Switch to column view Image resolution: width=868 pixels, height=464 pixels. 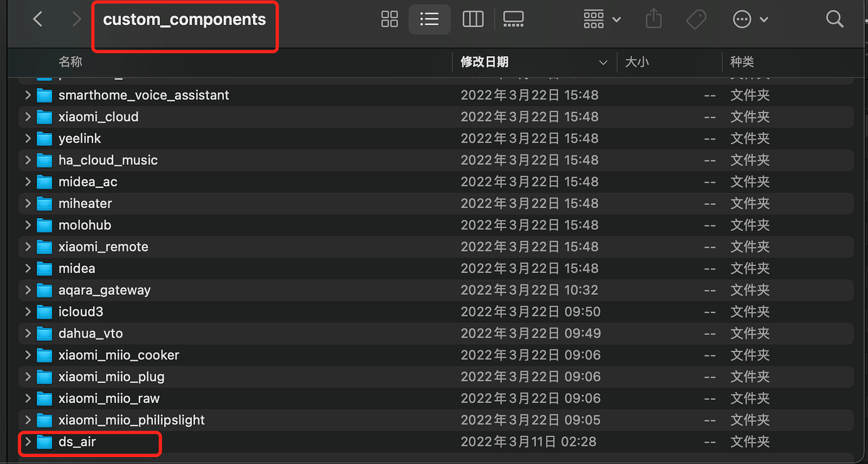[x=472, y=19]
